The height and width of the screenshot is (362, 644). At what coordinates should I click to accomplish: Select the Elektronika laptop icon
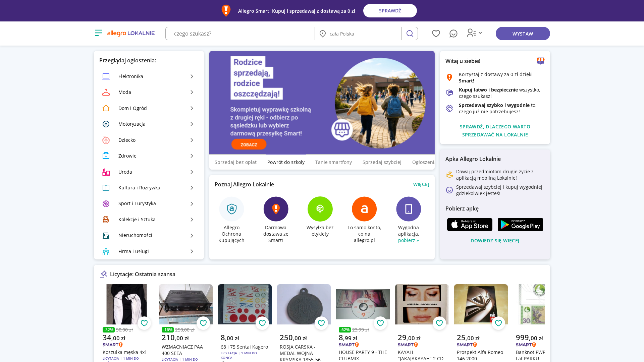pyautogui.click(x=106, y=76)
